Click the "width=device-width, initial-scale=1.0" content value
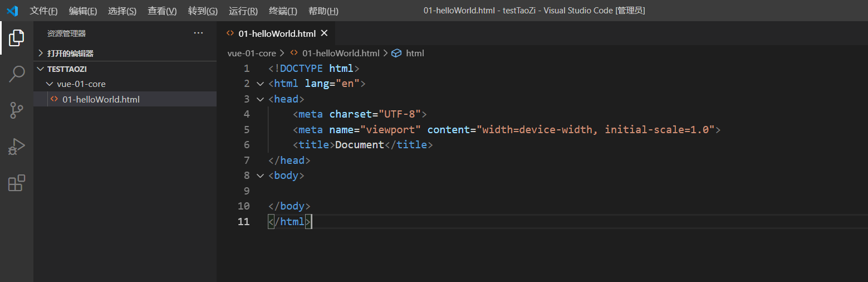Screen dimensions: 868x282 596,129
